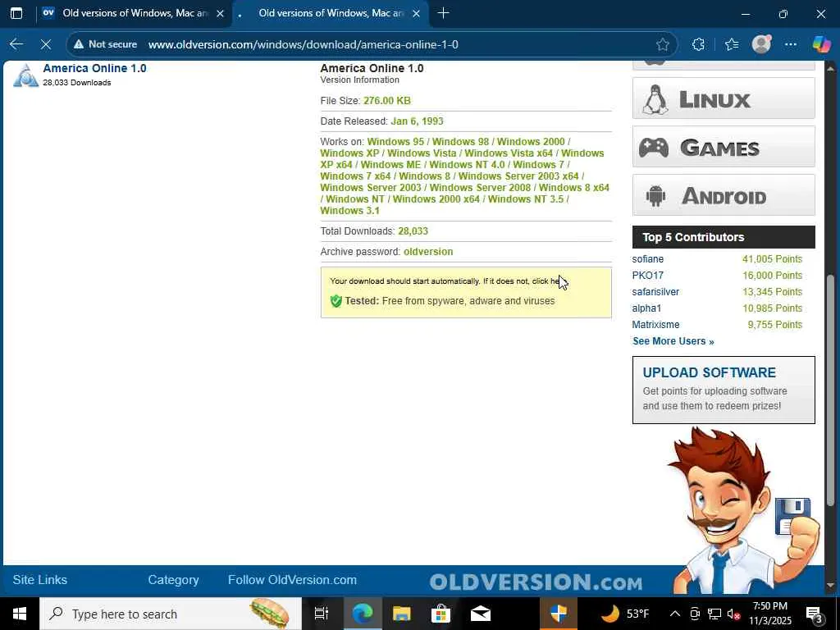
Task: Click the taskbar search box
Action: pyautogui.click(x=169, y=614)
